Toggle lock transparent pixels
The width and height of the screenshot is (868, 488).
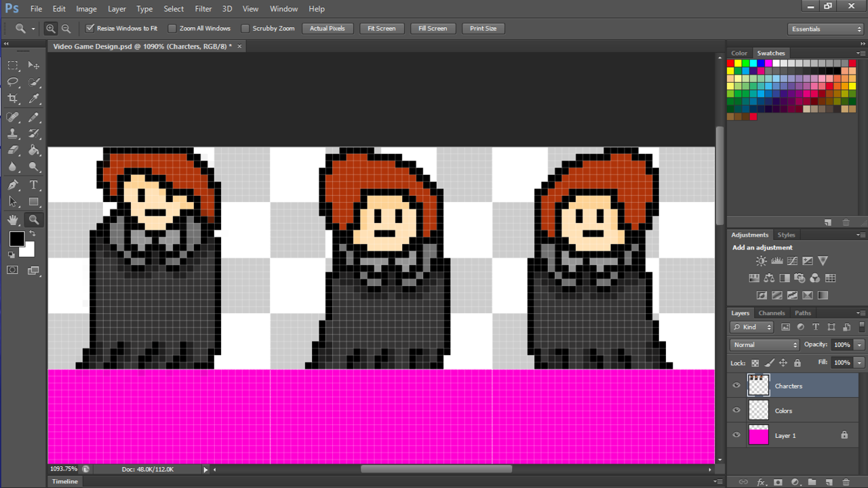(x=755, y=363)
